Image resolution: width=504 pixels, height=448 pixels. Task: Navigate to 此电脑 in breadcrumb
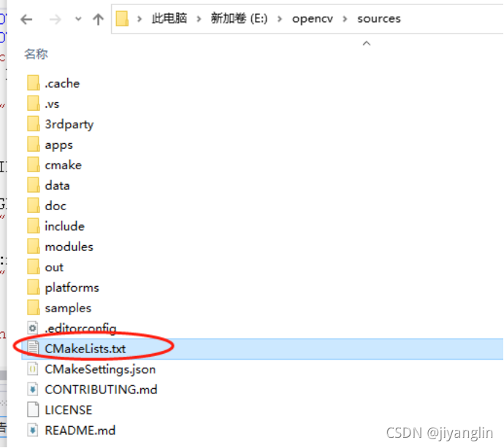pos(169,18)
